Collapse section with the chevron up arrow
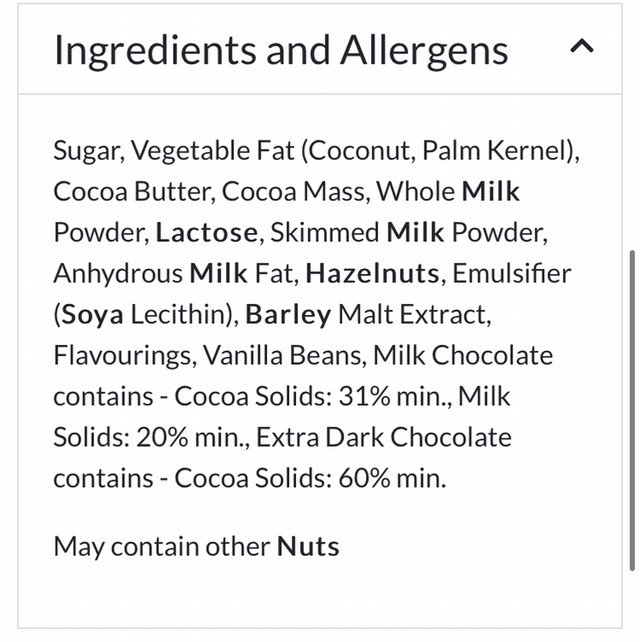This screenshot has height=642, width=640. [583, 47]
